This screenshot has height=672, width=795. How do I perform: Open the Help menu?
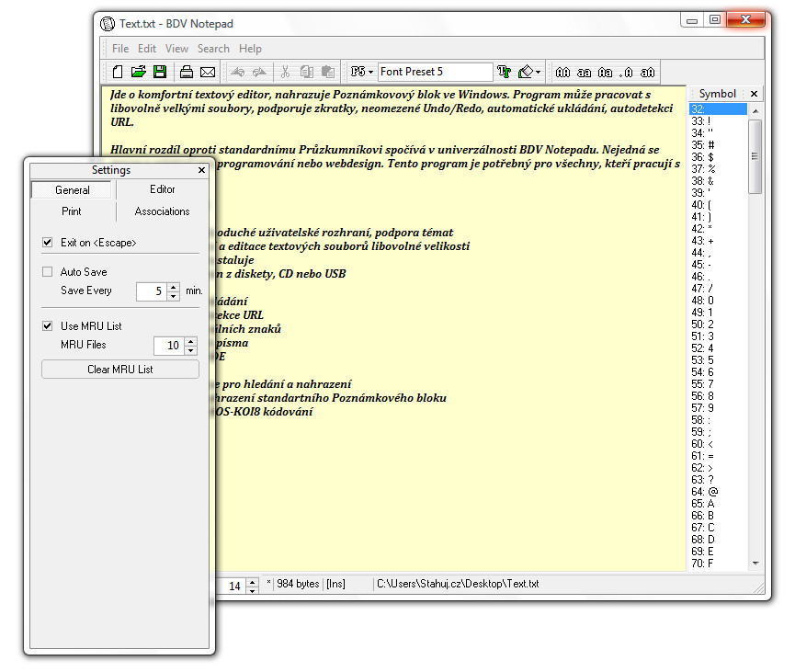pos(251,49)
